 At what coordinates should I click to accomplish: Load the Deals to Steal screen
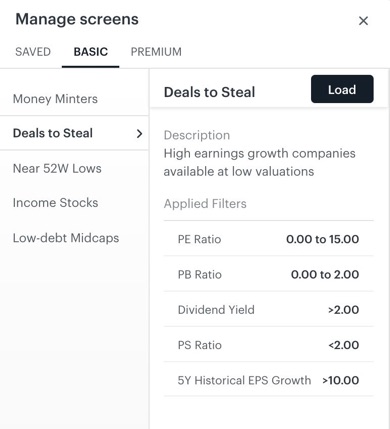[342, 89]
